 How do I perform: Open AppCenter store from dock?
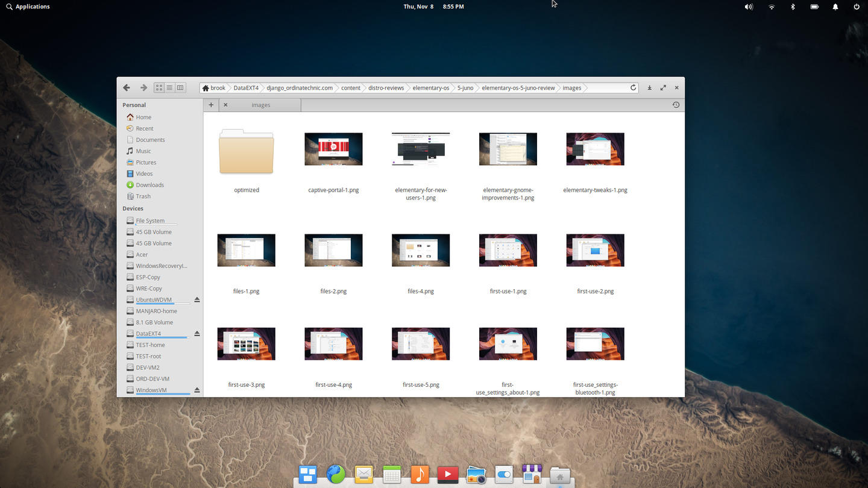click(532, 474)
